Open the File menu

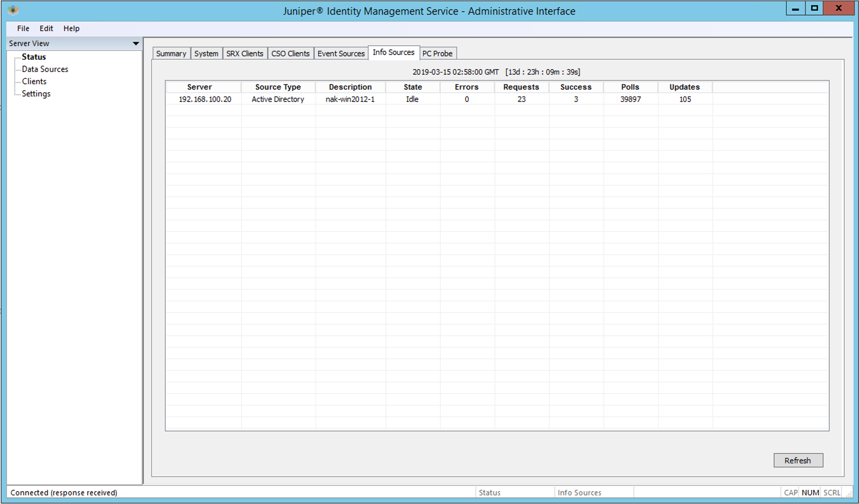(23, 28)
